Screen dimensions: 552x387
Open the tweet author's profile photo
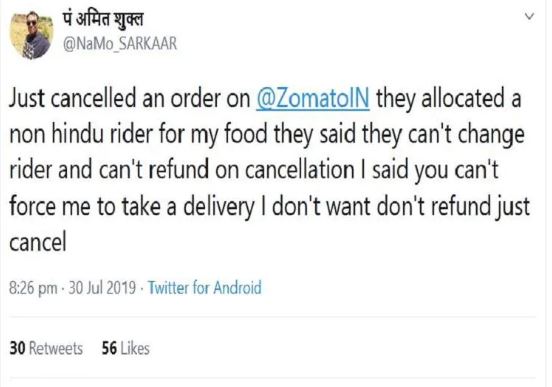coord(31,35)
